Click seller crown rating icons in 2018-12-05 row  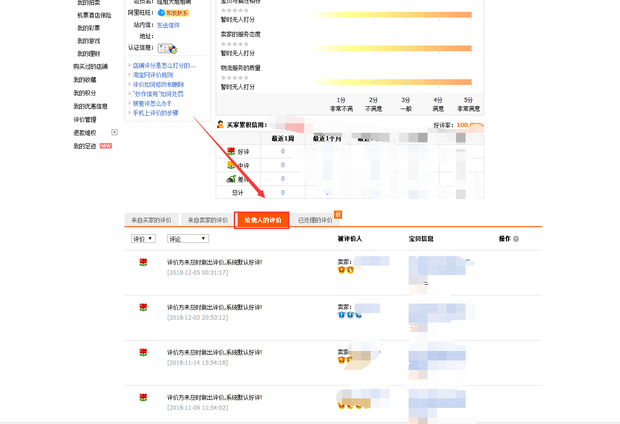[x=346, y=270]
